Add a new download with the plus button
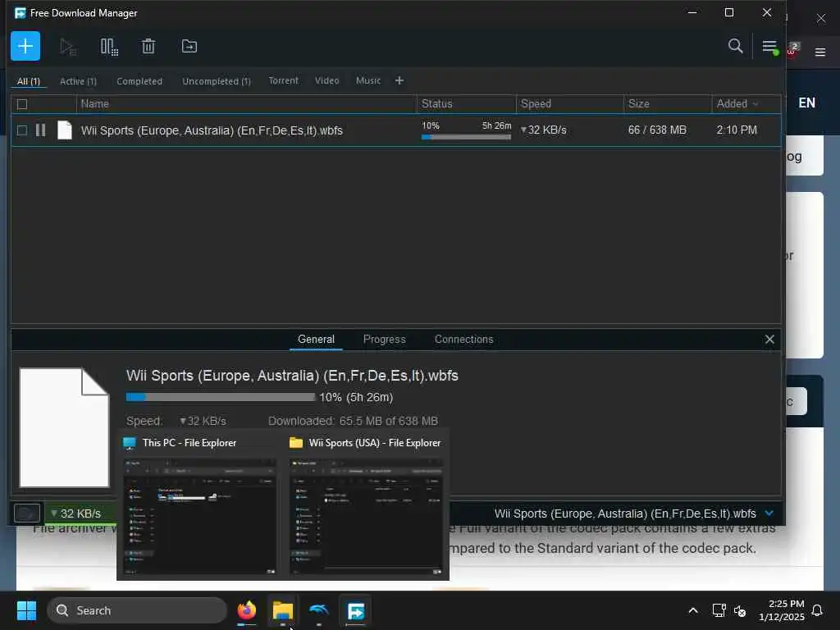Viewport: 840px width, 630px height. tap(25, 46)
